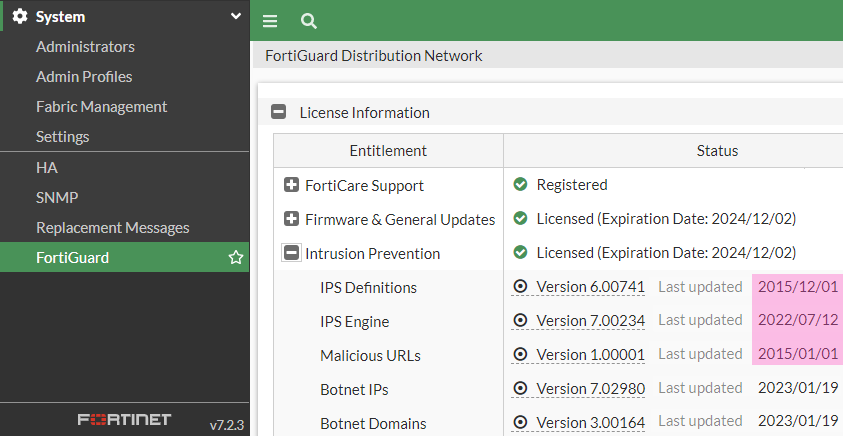Click the FortiCare Support green check icon
Screen dimensions: 843x436
coord(520,185)
